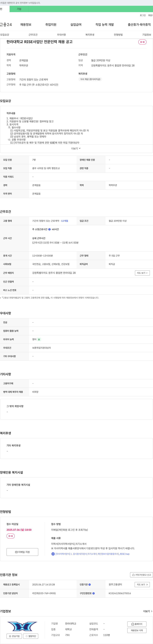Screen dimensions: 153x644
Task: Click the 인증기관 help icon
Action: tap(90, 584)
